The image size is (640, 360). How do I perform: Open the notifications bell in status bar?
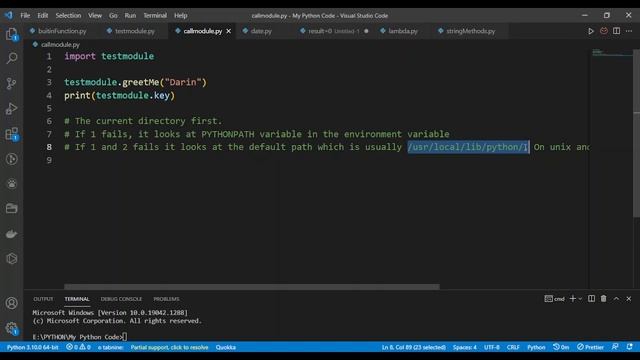(x=630, y=347)
